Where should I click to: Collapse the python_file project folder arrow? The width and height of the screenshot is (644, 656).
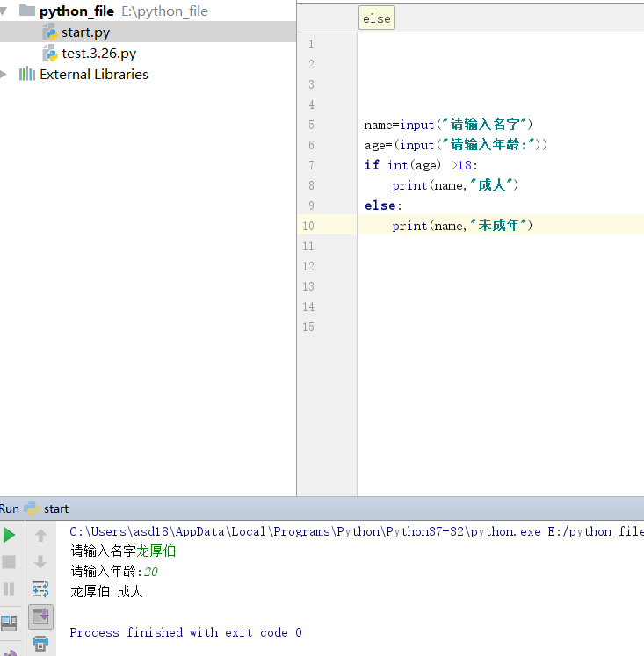4,11
